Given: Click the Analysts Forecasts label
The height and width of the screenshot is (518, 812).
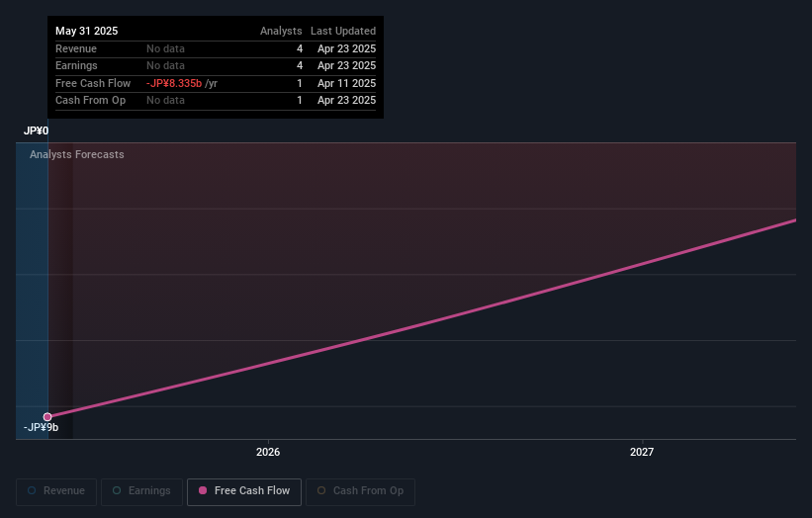Looking at the screenshot, I should coord(76,155).
